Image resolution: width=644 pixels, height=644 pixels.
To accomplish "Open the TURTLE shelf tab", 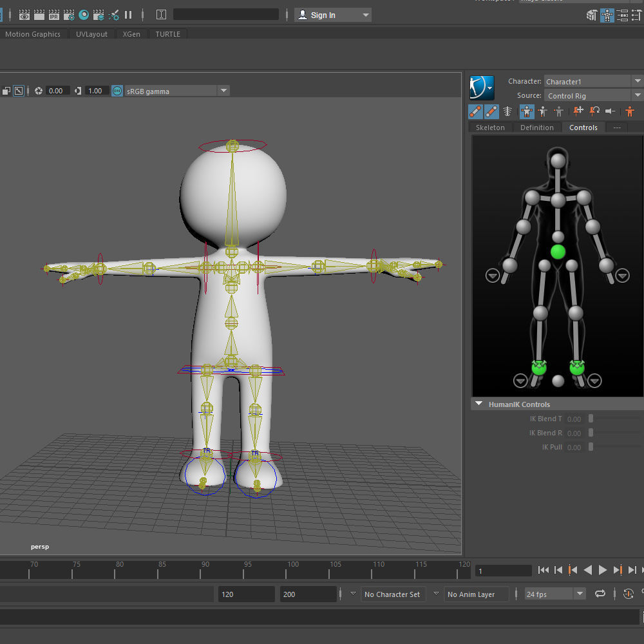I will (x=167, y=34).
